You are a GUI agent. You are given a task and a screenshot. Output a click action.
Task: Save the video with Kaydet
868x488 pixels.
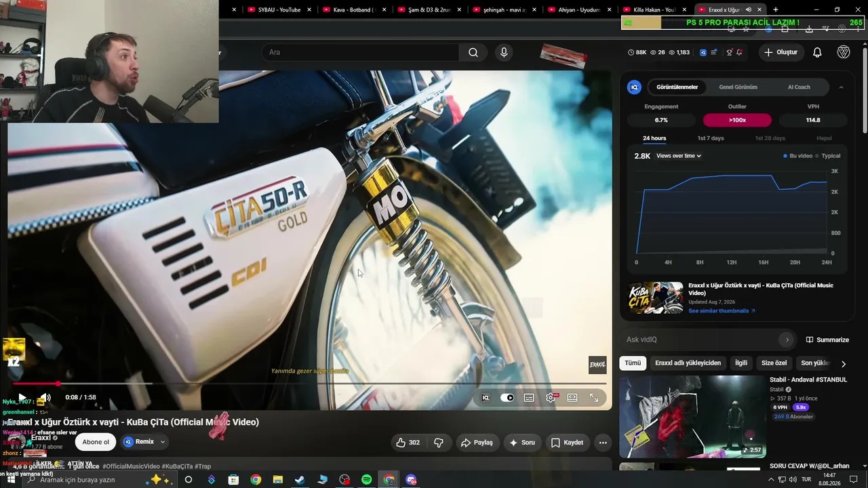[567, 443]
